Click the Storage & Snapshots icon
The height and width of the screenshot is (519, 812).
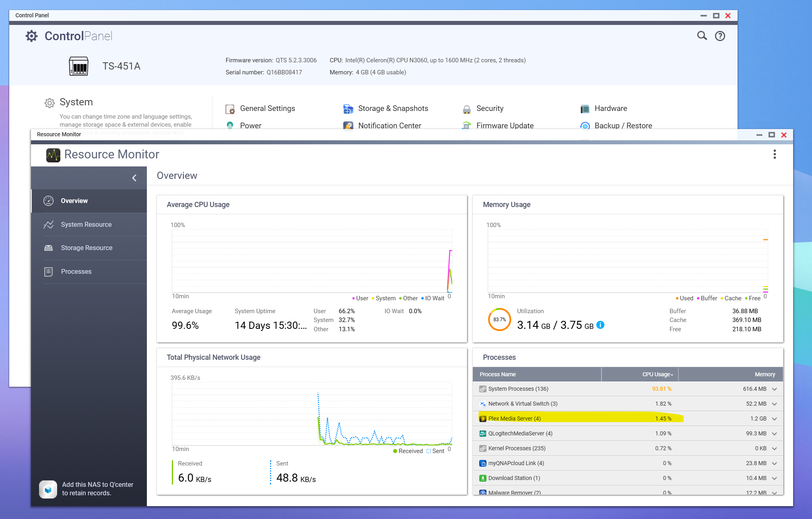coord(348,109)
